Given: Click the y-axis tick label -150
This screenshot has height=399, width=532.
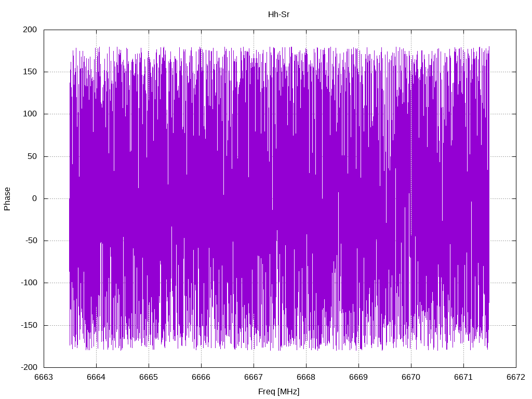Looking at the screenshot, I should pos(29,325).
